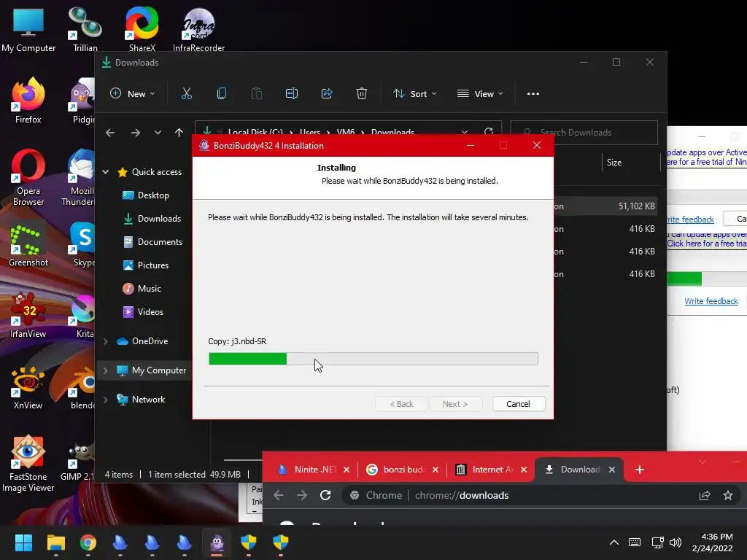The image size is (747, 560).
Task: Select Downloads in the navigation pane
Action: pos(152,219)
